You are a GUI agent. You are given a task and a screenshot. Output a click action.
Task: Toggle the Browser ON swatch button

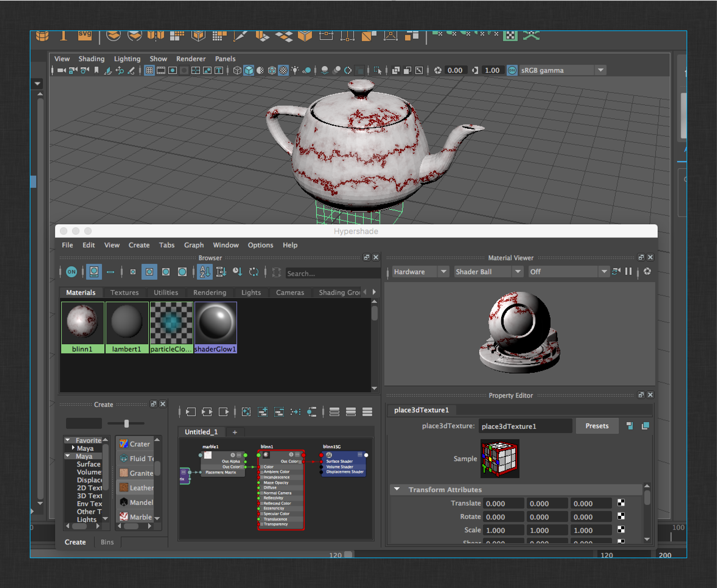coord(72,272)
